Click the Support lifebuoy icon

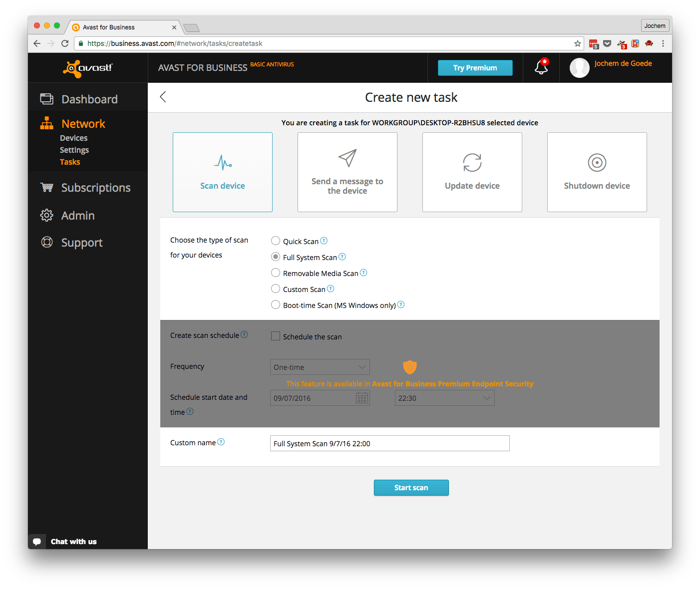47,242
